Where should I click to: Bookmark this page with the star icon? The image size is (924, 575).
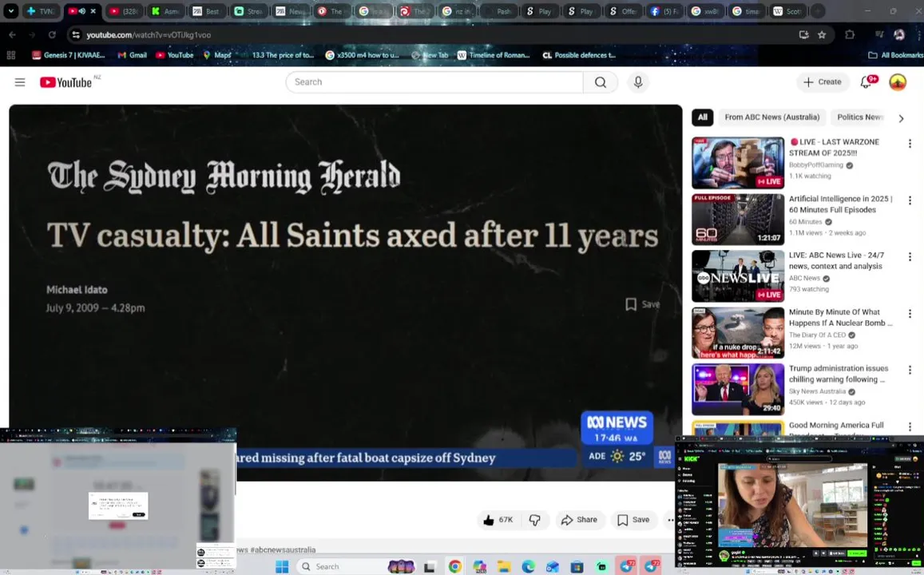822,35
